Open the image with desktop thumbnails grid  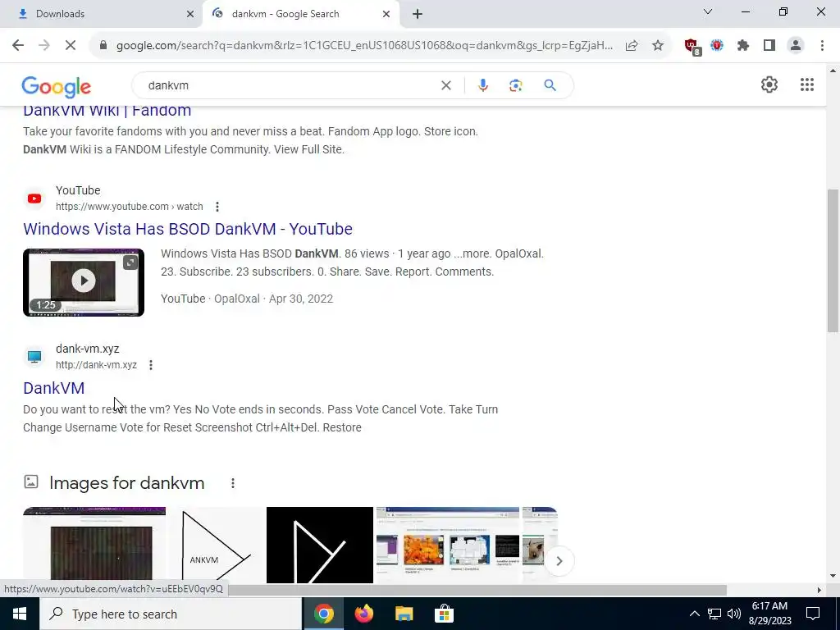448,545
